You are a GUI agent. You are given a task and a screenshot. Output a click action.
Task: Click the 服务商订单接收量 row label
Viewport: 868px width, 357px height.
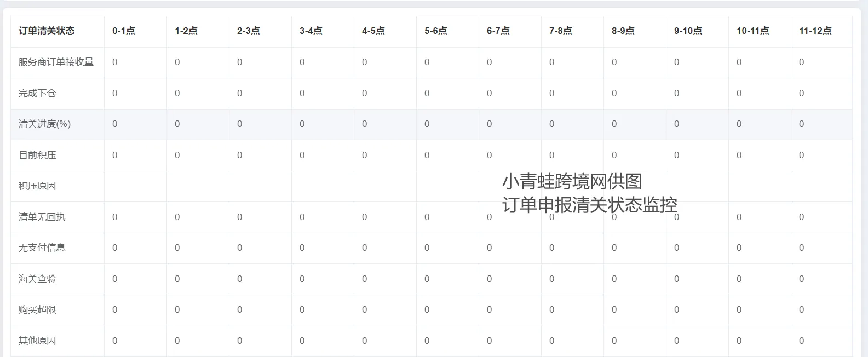[x=56, y=62]
